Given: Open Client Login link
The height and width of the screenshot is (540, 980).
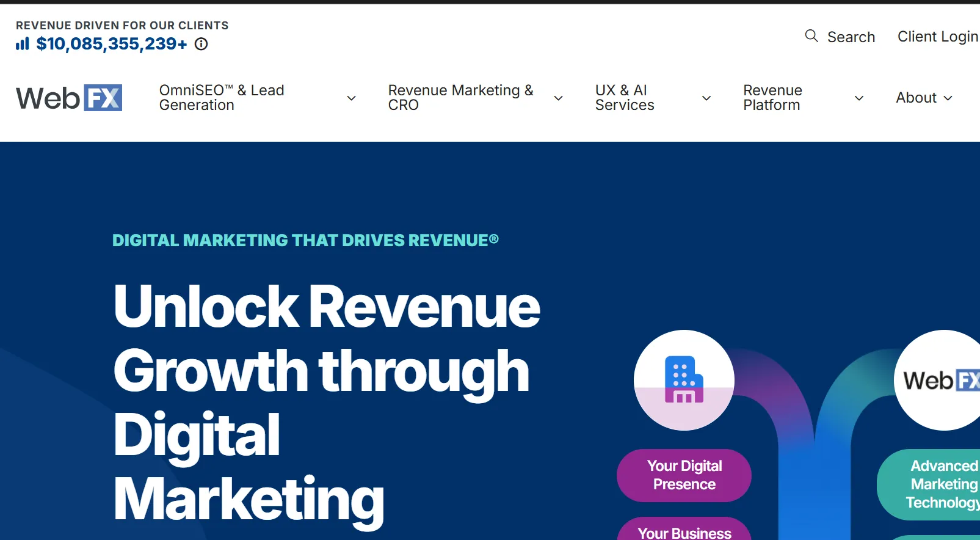Looking at the screenshot, I should coord(938,37).
